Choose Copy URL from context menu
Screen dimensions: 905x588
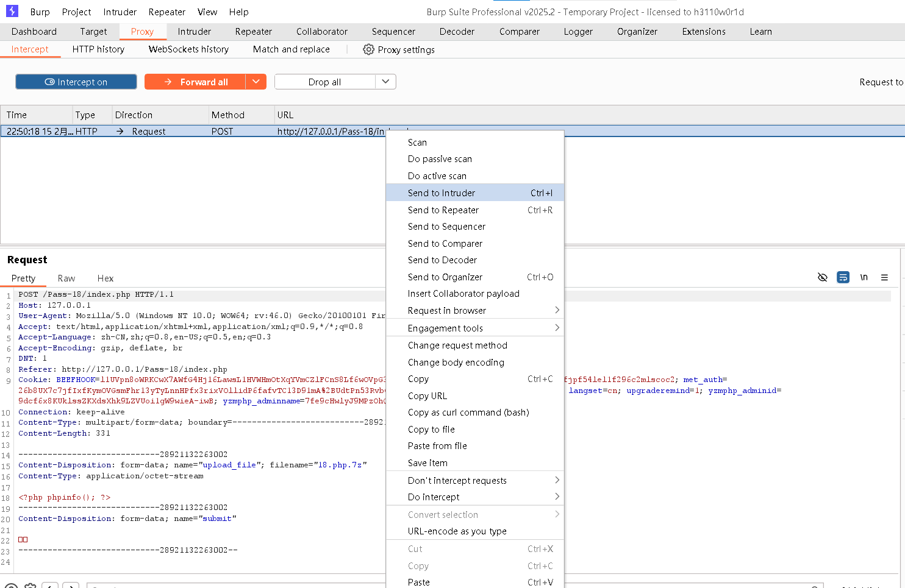click(x=475, y=395)
